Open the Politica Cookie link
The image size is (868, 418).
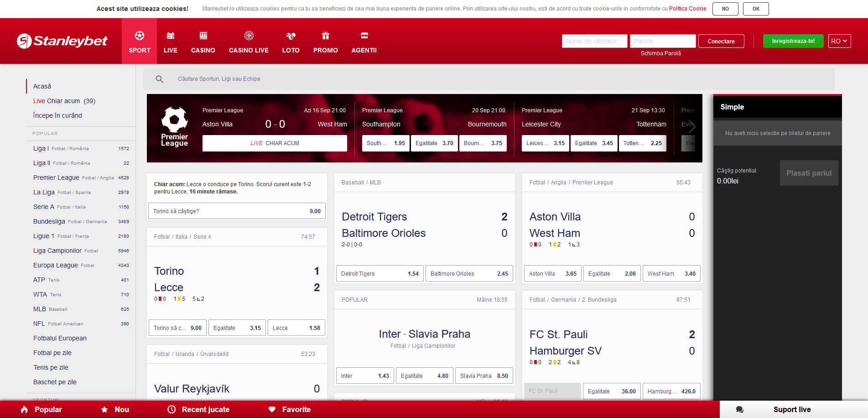[x=688, y=9]
